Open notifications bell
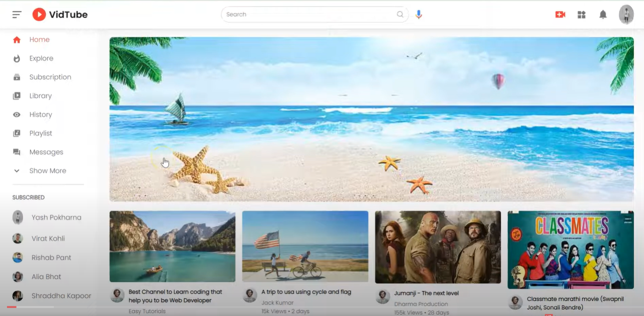The height and width of the screenshot is (316, 644). [603, 15]
